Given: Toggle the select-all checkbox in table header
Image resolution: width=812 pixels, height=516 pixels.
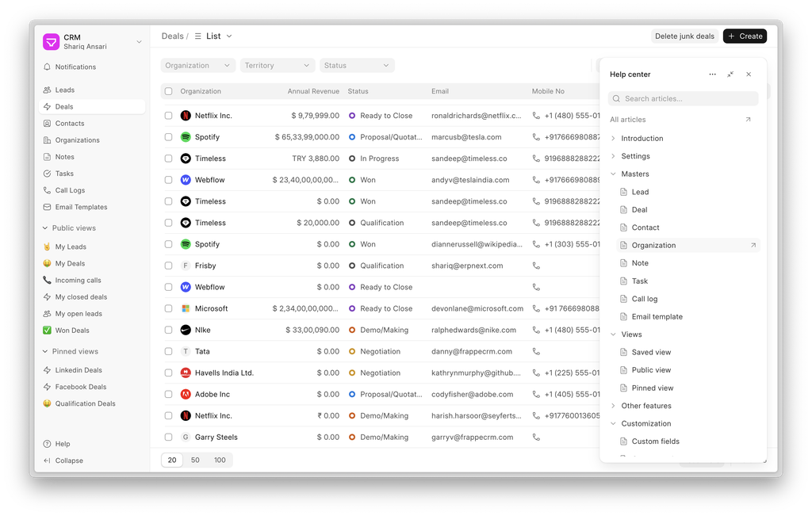Looking at the screenshot, I should click(168, 91).
